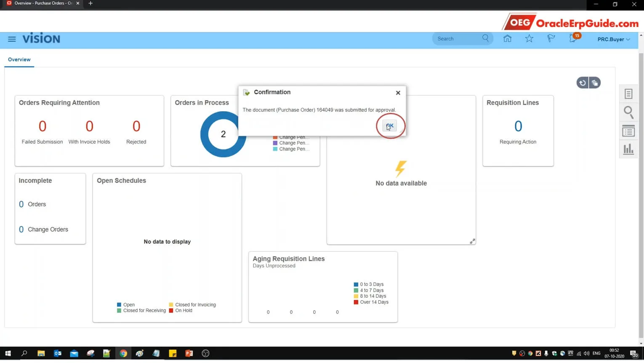The image size is (644, 363).
Task: Switch to Chrome in the taskbar
Action: pyautogui.click(x=123, y=354)
